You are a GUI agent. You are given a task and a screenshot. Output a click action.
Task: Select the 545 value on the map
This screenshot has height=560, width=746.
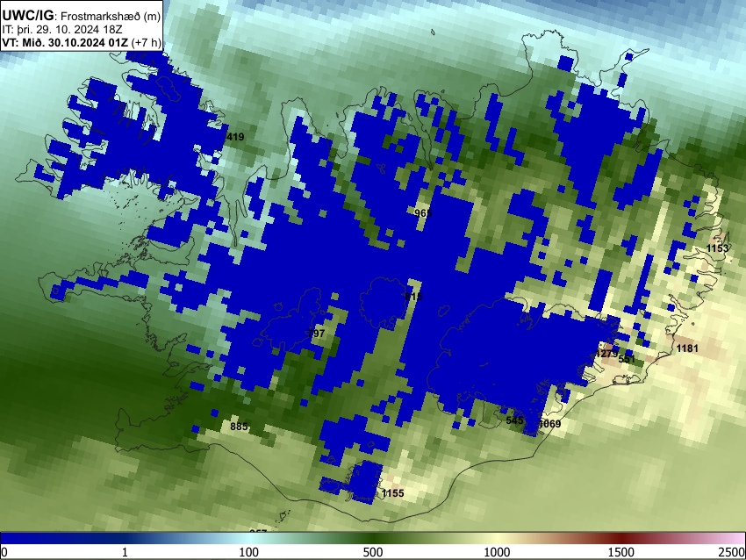515,420
